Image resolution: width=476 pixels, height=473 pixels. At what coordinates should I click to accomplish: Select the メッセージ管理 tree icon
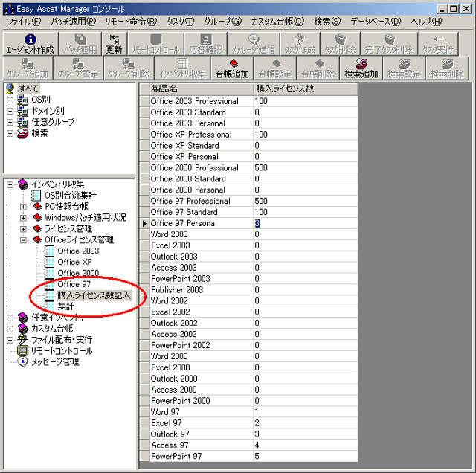click(23, 362)
